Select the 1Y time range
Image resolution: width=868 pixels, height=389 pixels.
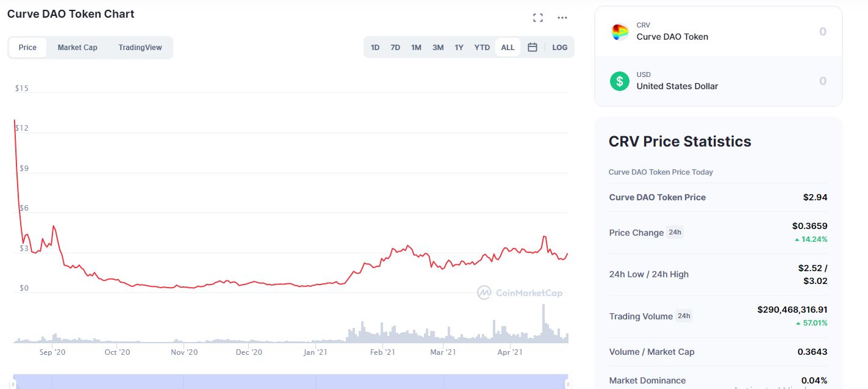[459, 48]
